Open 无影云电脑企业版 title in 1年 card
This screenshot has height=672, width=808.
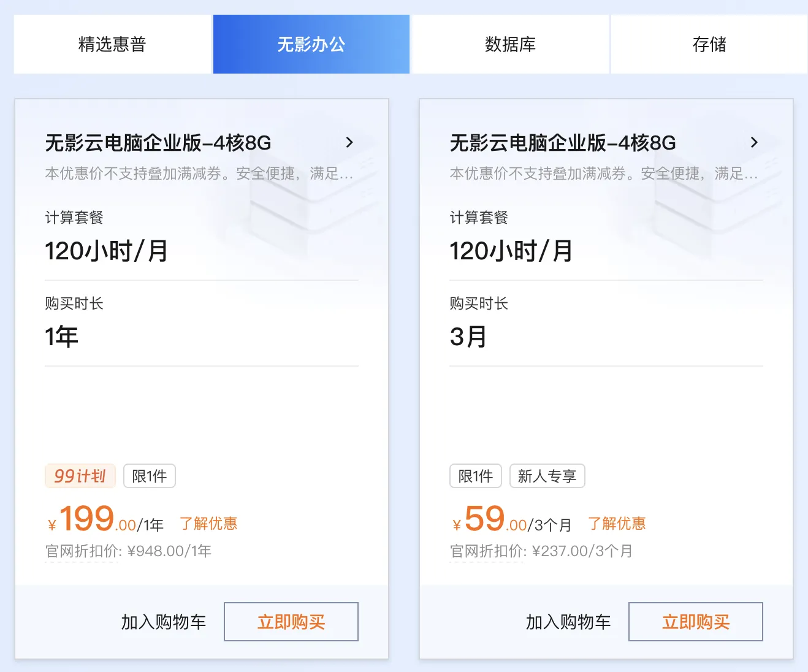(x=158, y=143)
